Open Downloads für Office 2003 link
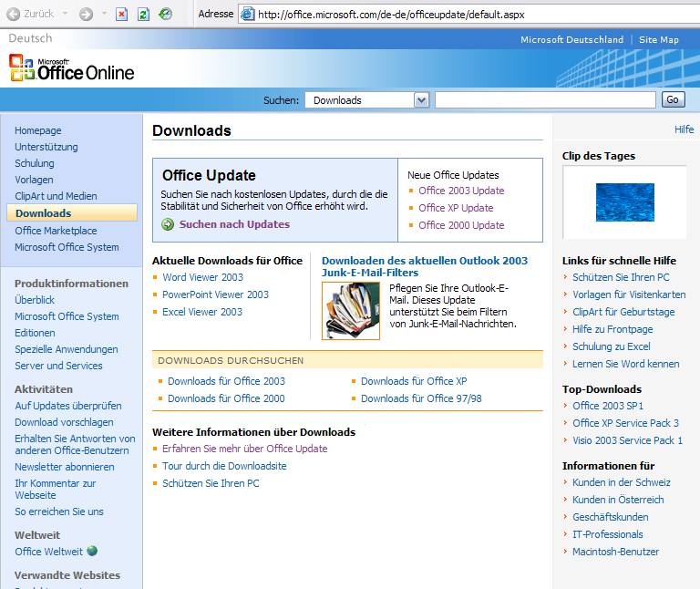700x589 pixels. point(226,381)
